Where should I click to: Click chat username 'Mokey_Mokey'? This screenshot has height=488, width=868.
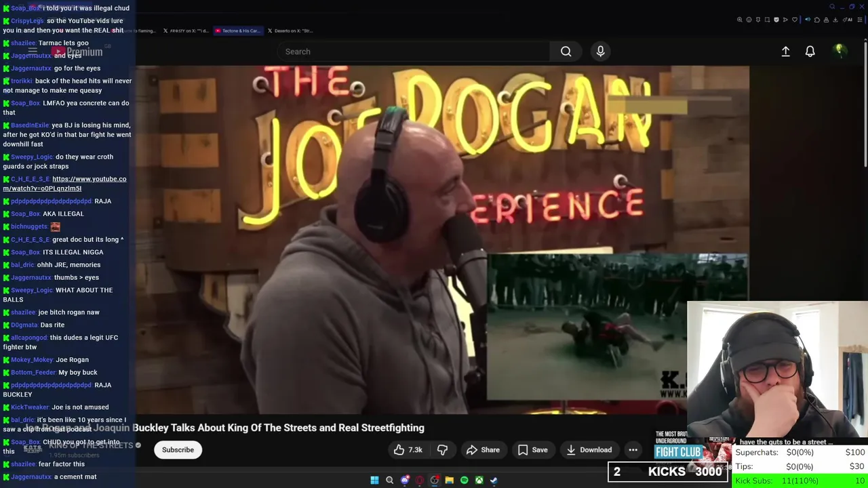pos(31,360)
